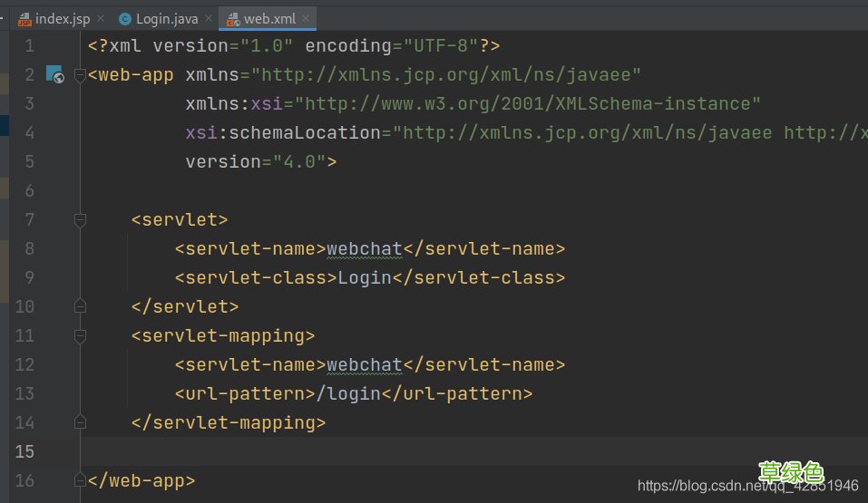
Task: Switch to the Login.java tab
Action: tap(159, 19)
